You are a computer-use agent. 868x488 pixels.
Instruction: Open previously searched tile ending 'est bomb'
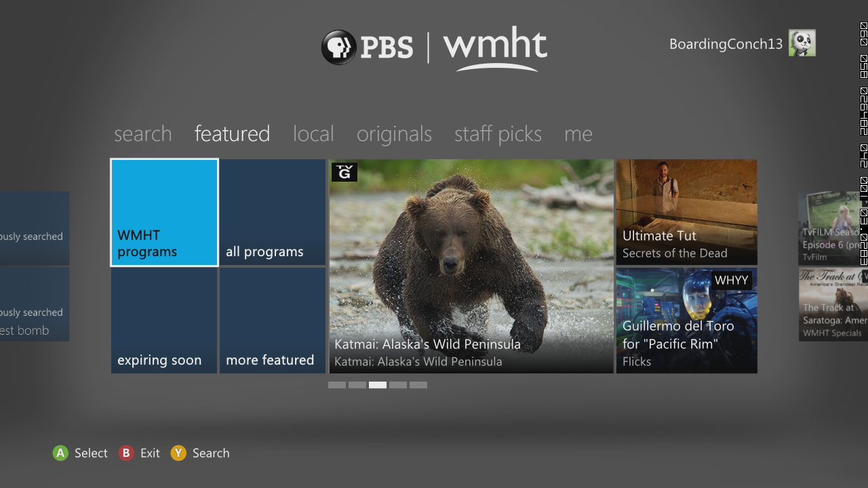pos(35,304)
